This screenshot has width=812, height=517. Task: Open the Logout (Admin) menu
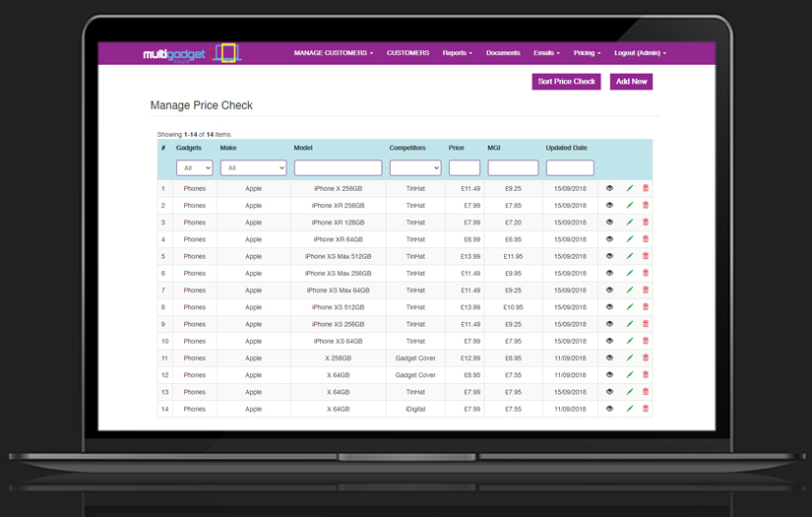click(x=640, y=53)
